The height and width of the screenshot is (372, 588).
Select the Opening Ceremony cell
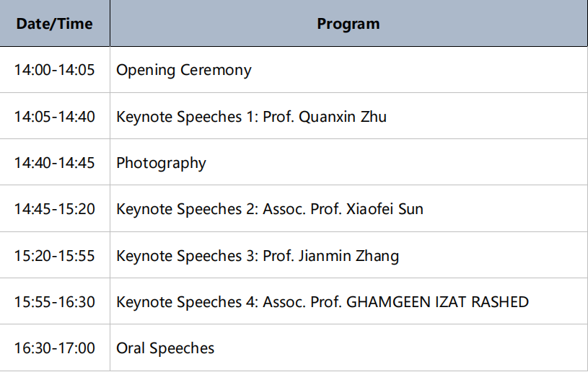tap(348, 70)
